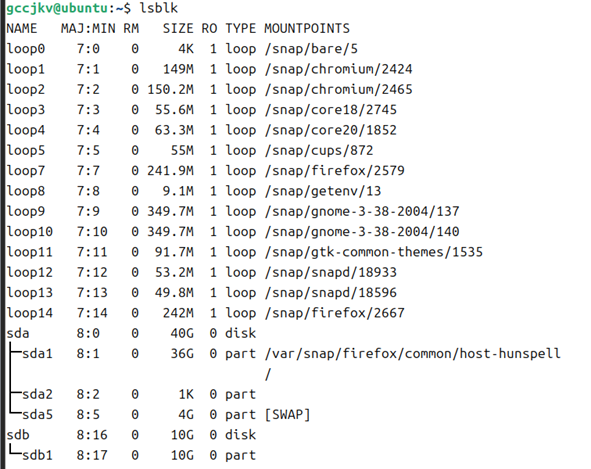Click the /snap/chromium/2465 path

(x=338, y=90)
